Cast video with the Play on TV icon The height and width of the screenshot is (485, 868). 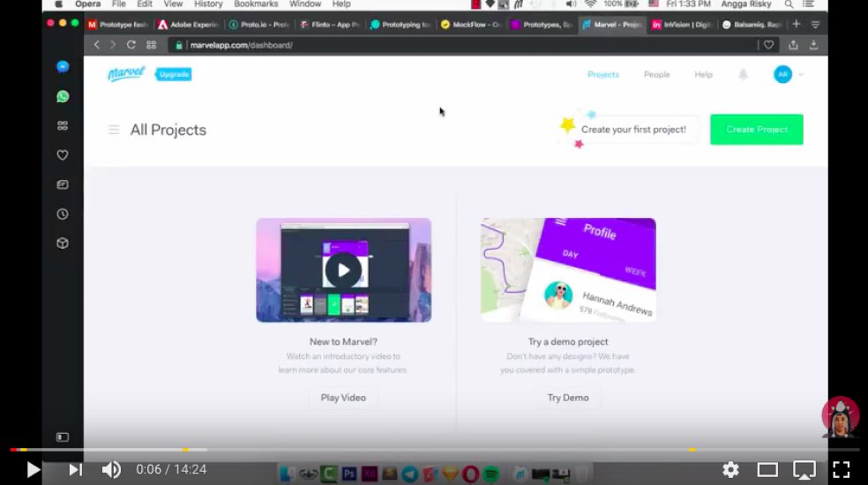pos(804,469)
